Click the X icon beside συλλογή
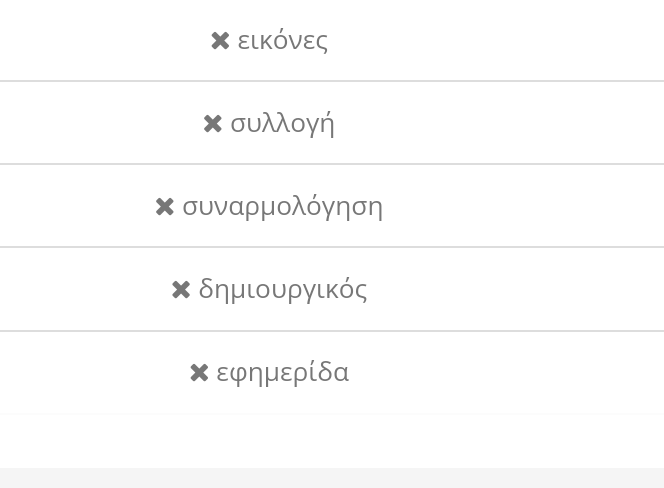Viewport: 664px width, 488px height. 212,124
